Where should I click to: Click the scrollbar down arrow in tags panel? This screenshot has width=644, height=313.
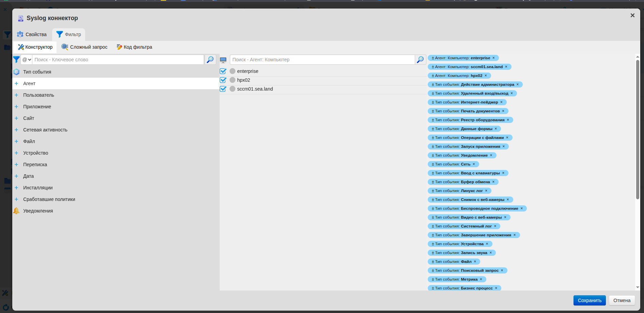[x=638, y=287]
